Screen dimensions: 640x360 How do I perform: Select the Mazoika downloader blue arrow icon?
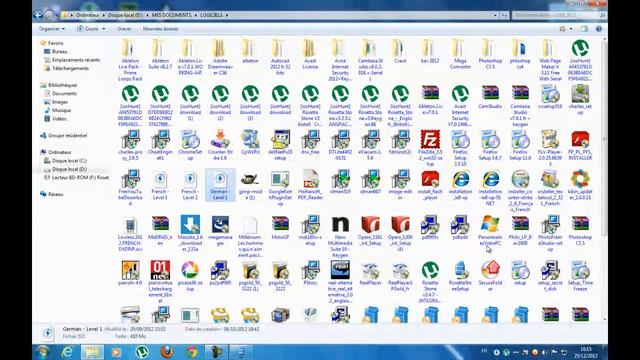190,224
